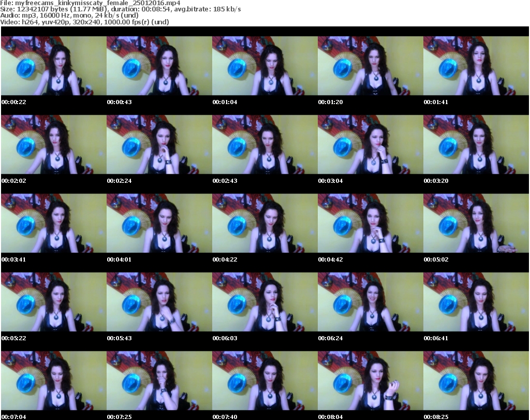The width and height of the screenshot is (530, 420).
Task: Select the Size and duration info line
Action: (120, 9)
